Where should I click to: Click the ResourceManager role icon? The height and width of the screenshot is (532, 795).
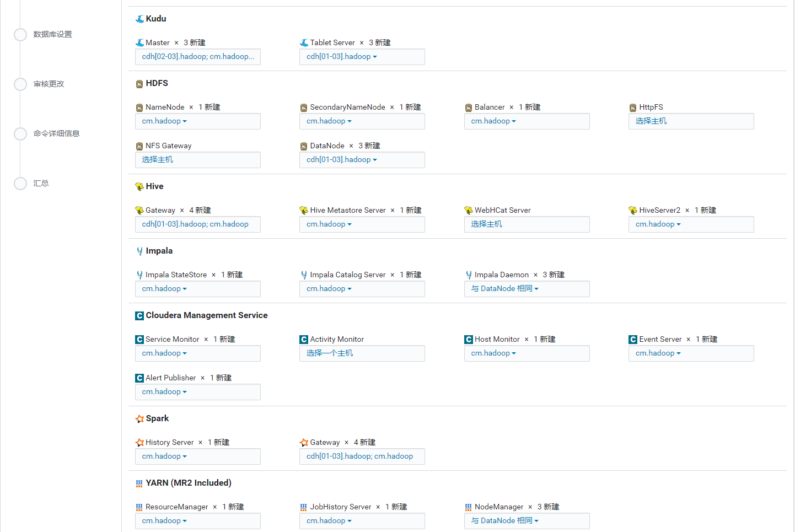(x=139, y=507)
